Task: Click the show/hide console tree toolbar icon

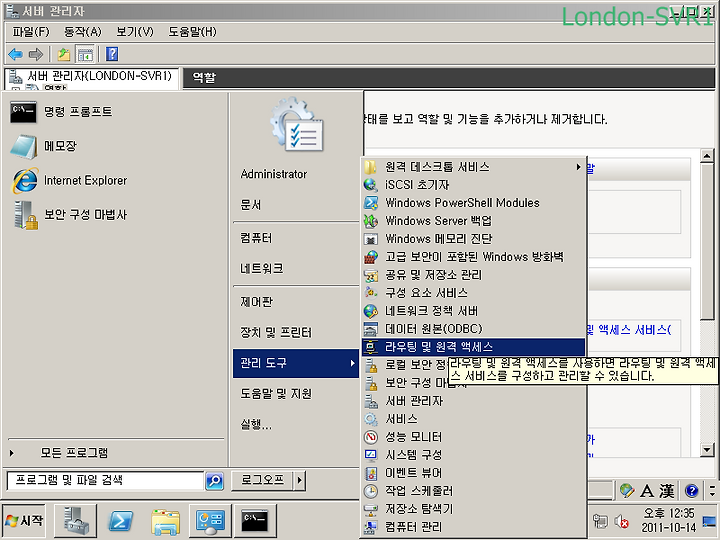Action: [x=85, y=54]
